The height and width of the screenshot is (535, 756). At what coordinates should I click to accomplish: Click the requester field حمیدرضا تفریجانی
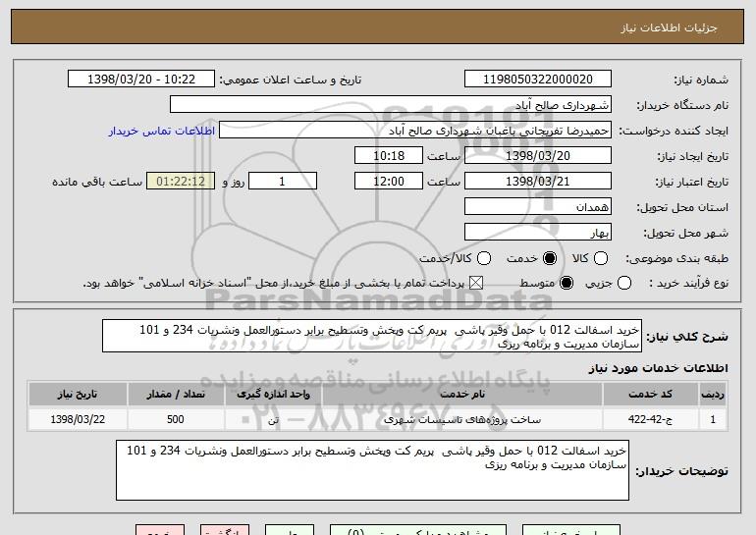(x=415, y=131)
